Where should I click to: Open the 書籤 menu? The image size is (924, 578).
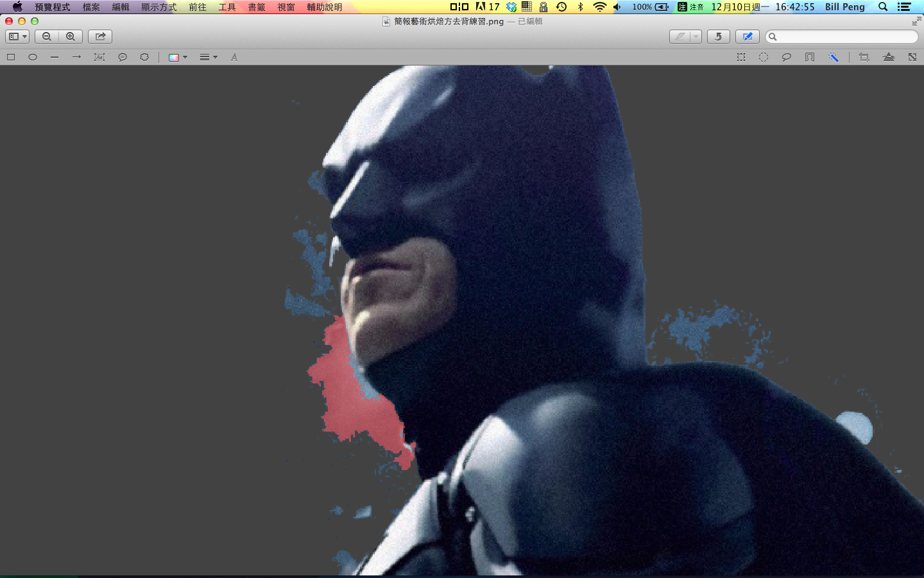[x=257, y=7]
